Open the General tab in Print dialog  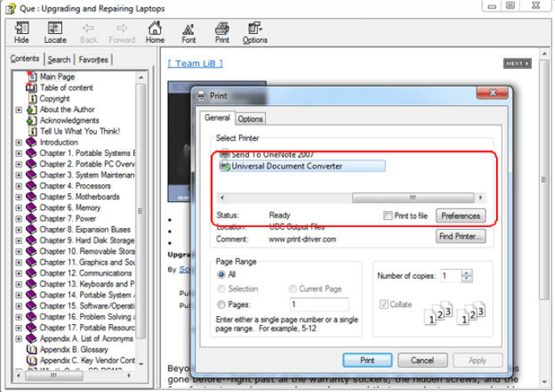pyautogui.click(x=217, y=117)
